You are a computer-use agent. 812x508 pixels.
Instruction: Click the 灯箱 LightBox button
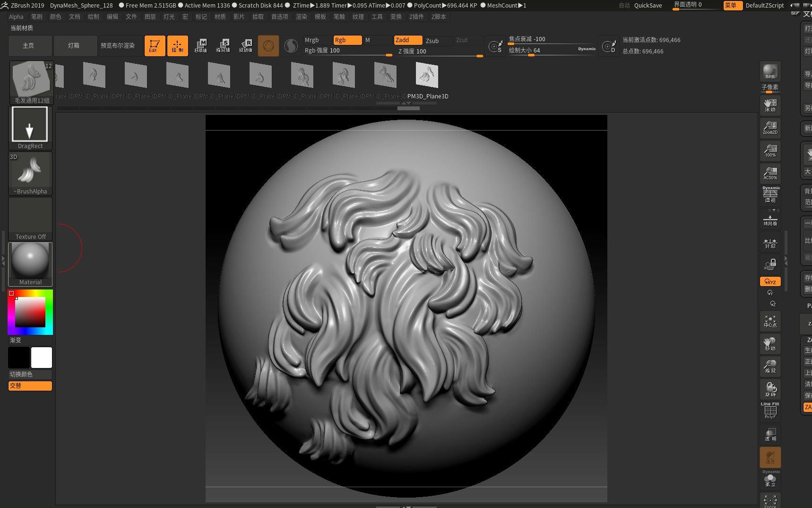point(75,45)
